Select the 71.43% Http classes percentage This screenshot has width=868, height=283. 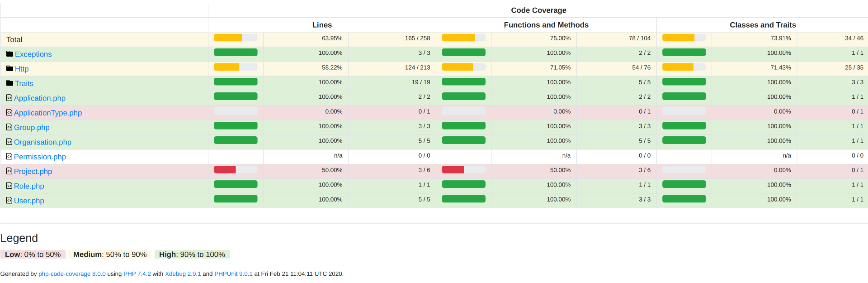click(x=781, y=67)
